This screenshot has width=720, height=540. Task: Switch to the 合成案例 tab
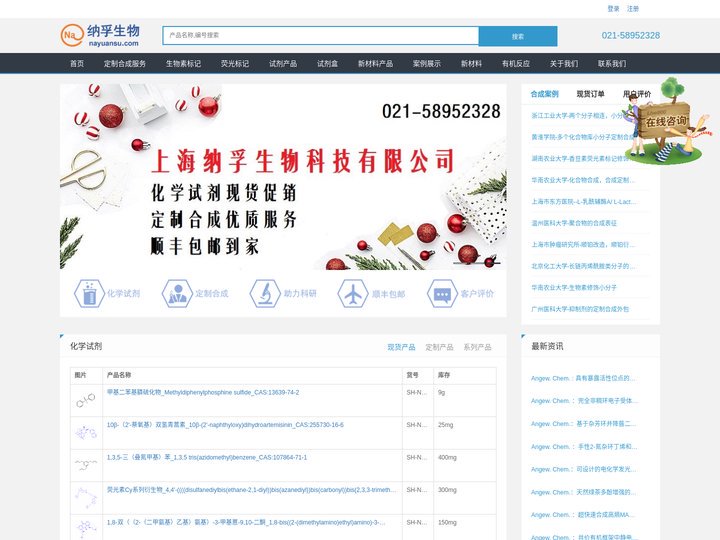pos(545,94)
